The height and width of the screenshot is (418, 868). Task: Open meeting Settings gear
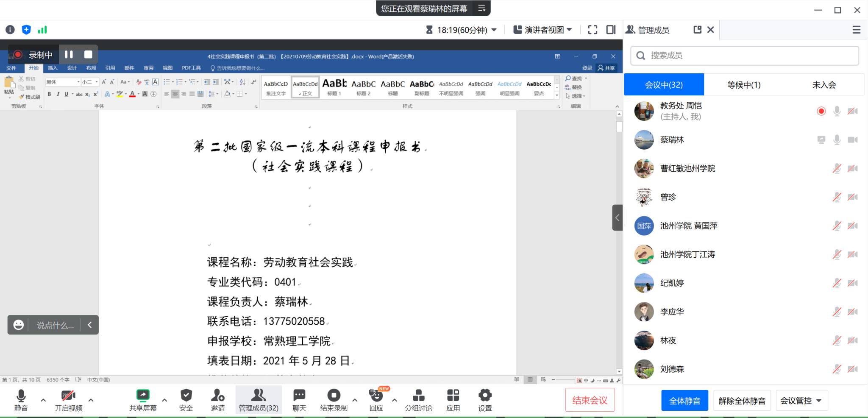pos(485,400)
